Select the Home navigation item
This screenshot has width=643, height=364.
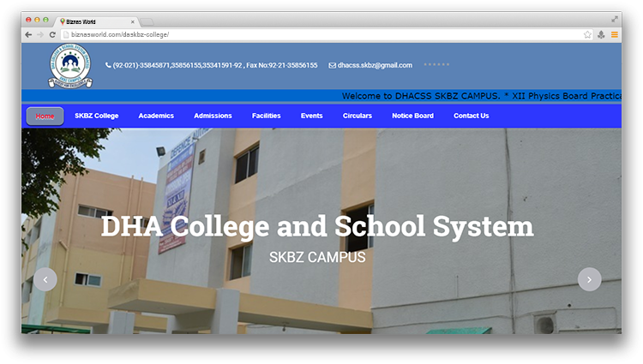tap(45, 116)
